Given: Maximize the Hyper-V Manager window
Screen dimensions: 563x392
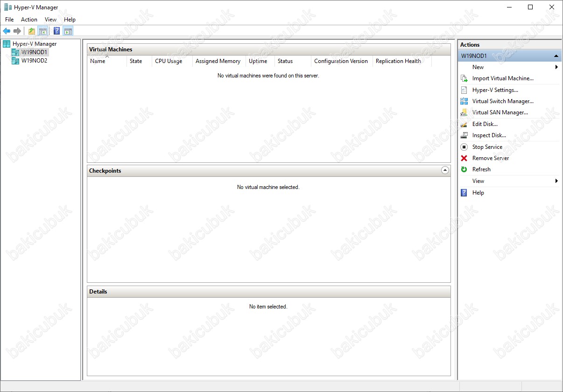Looking at the screenshot, I should pyautogui.click(x=530, y=7).
